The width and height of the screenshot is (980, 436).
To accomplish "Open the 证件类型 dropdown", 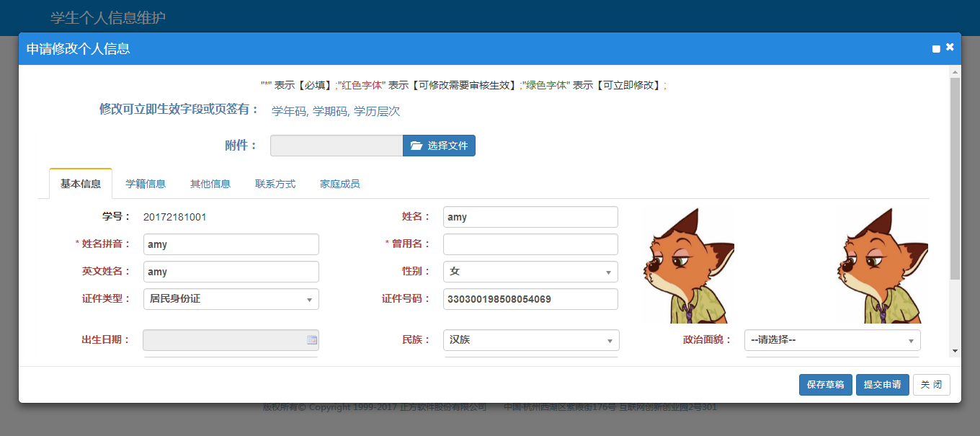I will click(231, 299).
